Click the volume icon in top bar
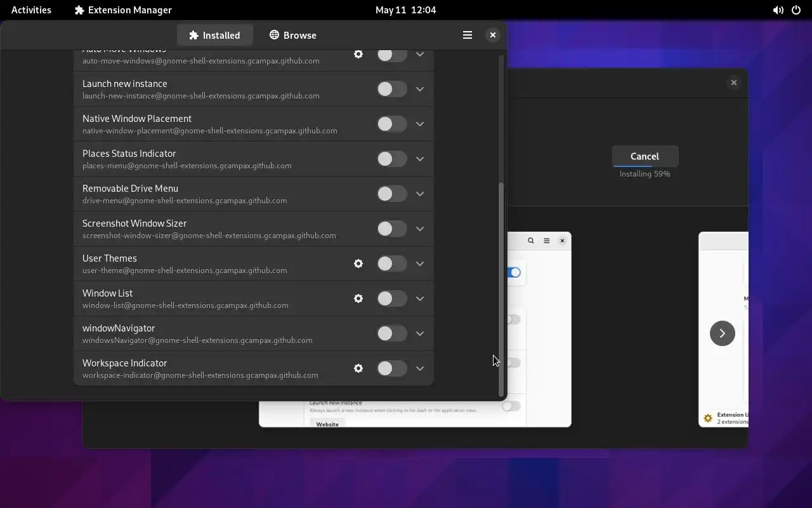This screenshot has width=812, height=508. point(778,10)
